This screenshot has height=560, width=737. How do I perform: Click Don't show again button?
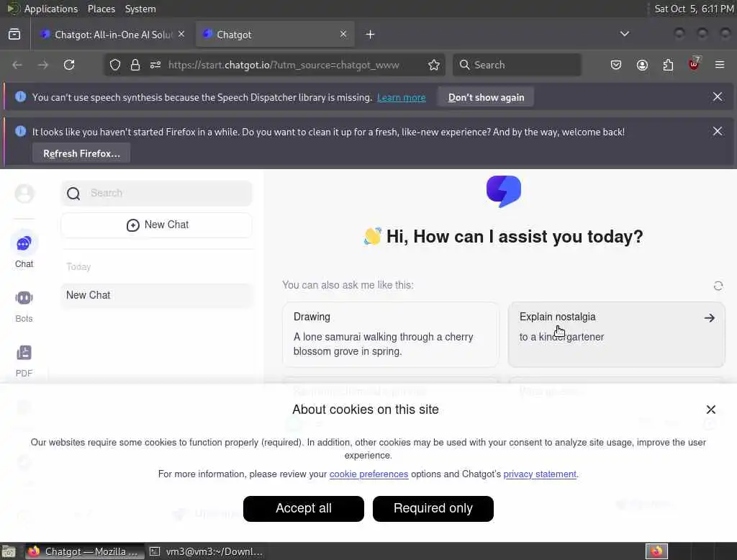pyautogui.click(x=486, y=97)
